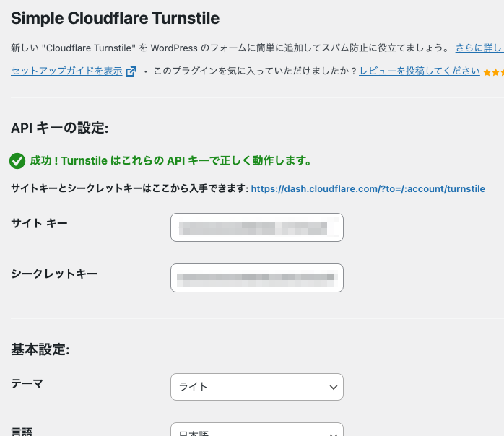Click the external link icon beside setup guide

click(x=131, y=71)
